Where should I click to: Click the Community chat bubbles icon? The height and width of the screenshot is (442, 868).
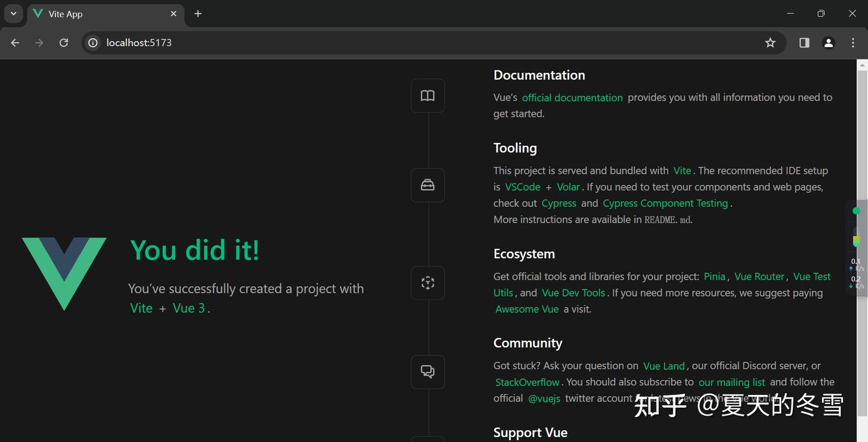coord(427,371)
